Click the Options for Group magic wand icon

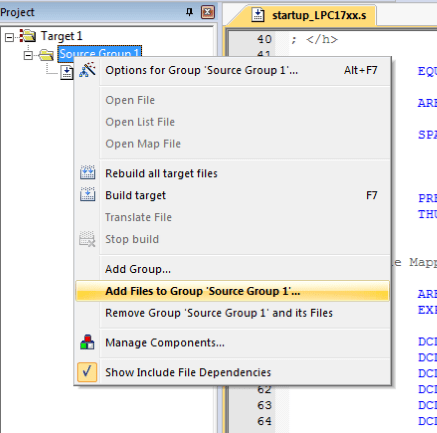point(87,70)
